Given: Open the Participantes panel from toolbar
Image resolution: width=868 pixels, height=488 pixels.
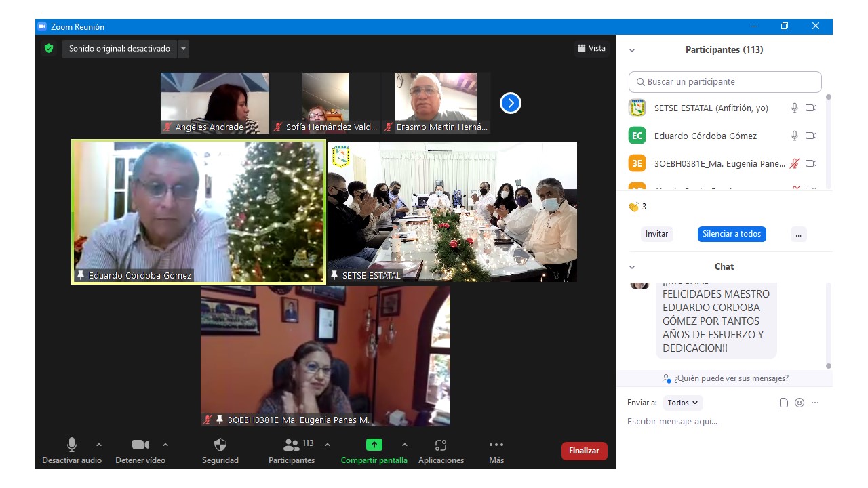Looking at the screenshot, I should pos(292,445).
